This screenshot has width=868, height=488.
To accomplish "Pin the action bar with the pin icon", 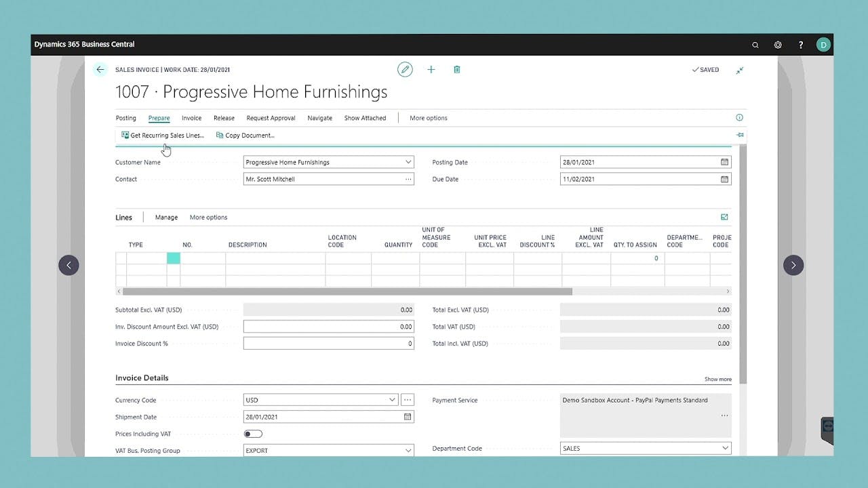I will [x=740, y=135].
